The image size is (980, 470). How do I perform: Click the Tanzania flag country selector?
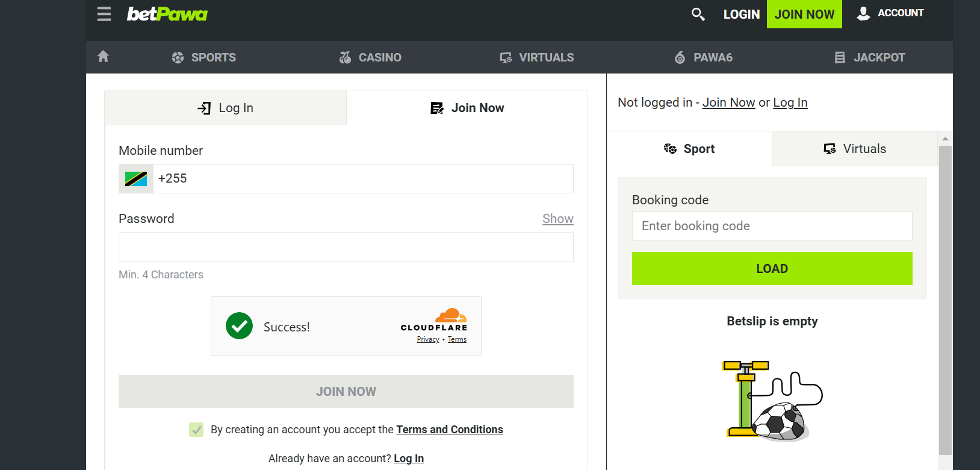tap(136, 178)
